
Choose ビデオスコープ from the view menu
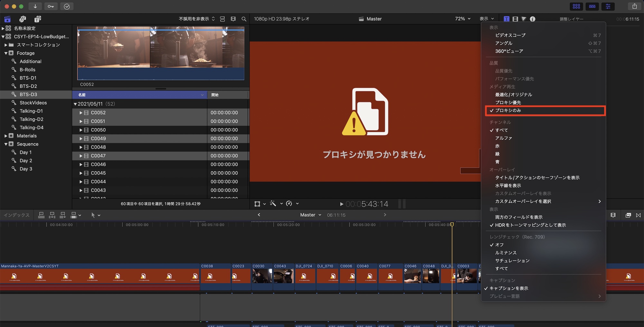pyautogui.click(x=510, y=35)
